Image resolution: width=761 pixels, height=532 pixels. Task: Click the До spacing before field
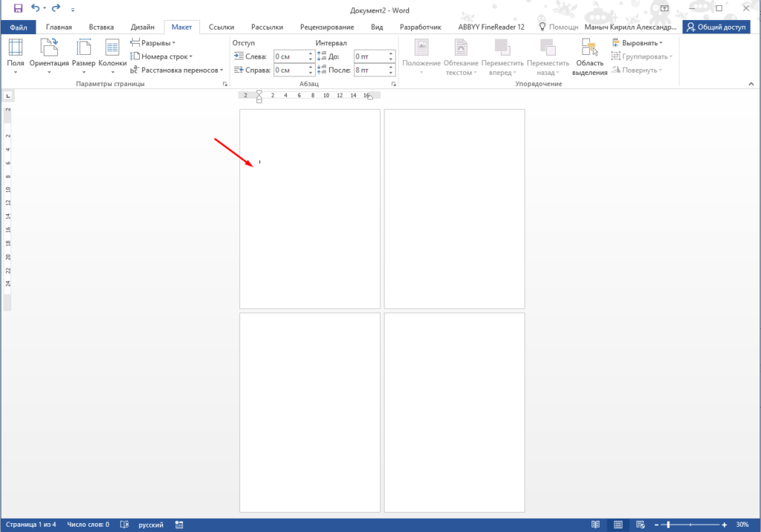click(370, 56)
